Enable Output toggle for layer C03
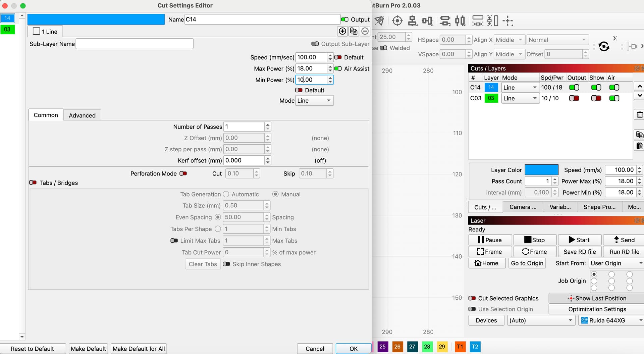 click(x=574, y=98)
